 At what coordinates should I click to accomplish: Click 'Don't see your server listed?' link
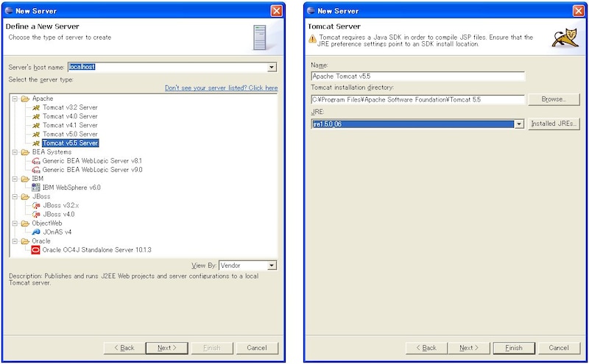[x=222, y=88]
